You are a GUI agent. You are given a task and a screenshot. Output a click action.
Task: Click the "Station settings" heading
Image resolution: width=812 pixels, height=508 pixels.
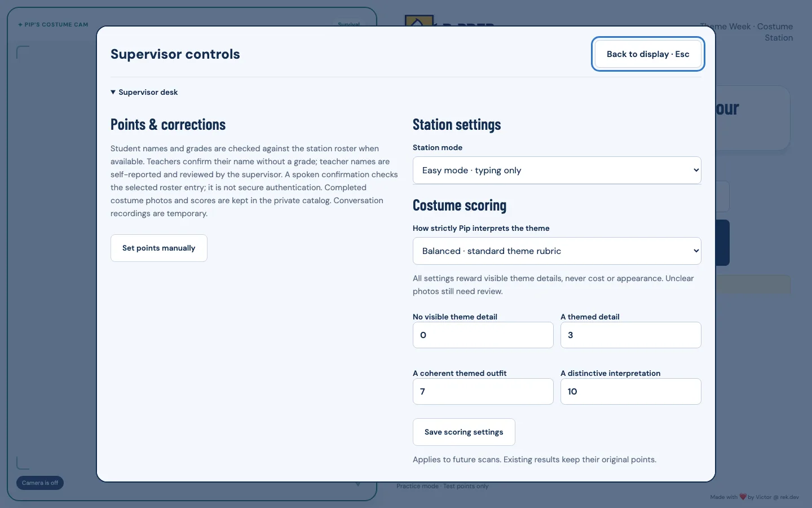(x=457, y=124)
